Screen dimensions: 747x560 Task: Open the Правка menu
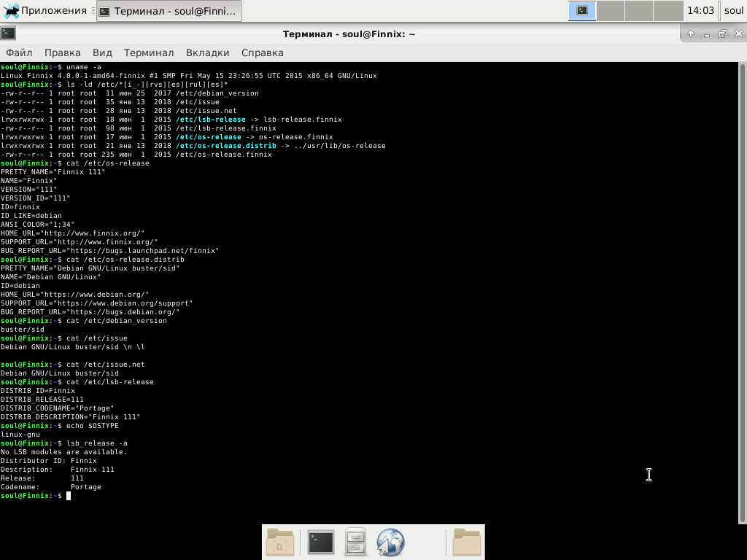[x=63, y=52]
